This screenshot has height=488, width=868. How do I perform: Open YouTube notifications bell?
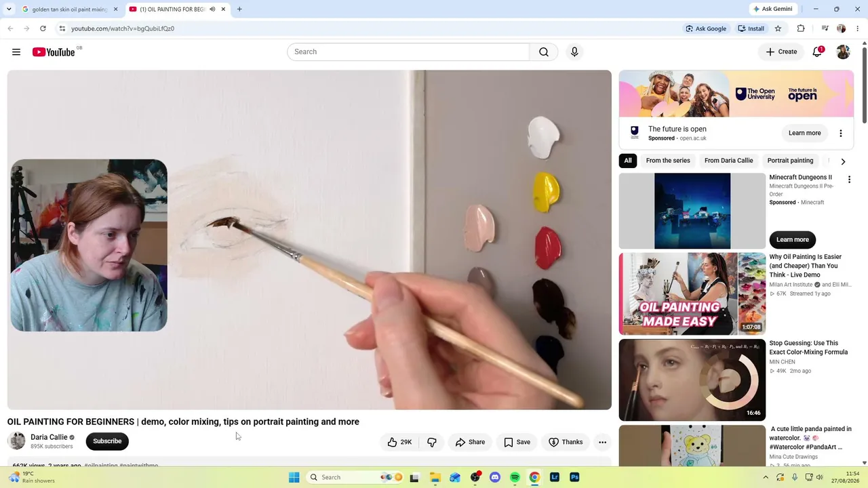tap(817, 52)
